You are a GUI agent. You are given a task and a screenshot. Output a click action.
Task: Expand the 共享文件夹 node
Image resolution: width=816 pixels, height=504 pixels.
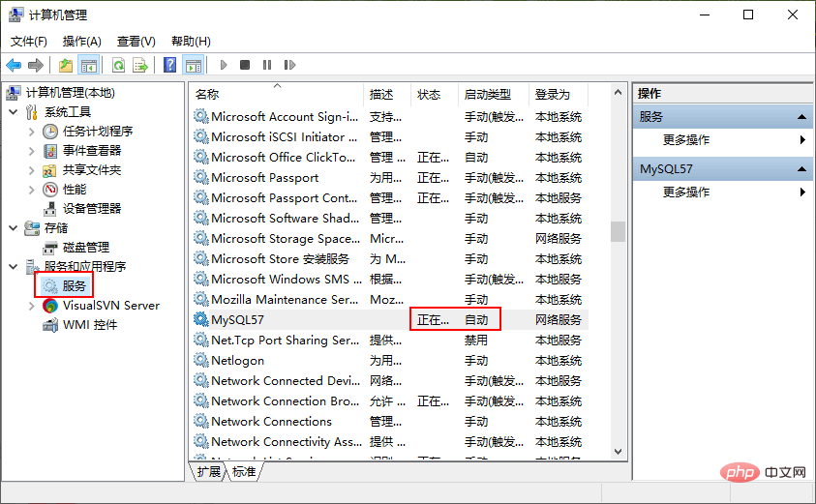click(32, 170)
